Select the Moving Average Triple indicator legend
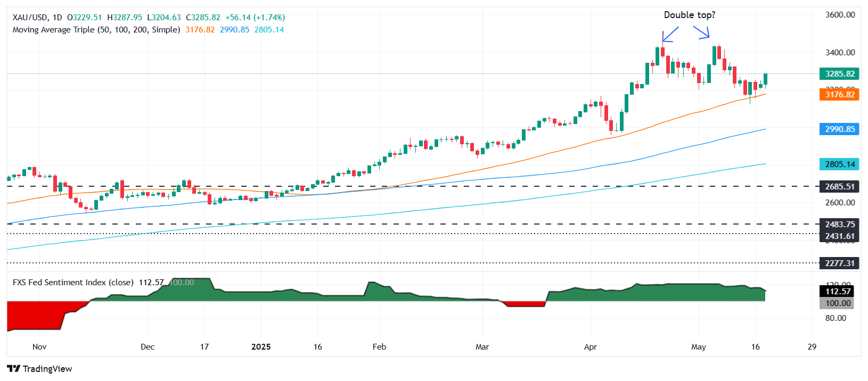The image size is (868, 381). coord(96,30)
